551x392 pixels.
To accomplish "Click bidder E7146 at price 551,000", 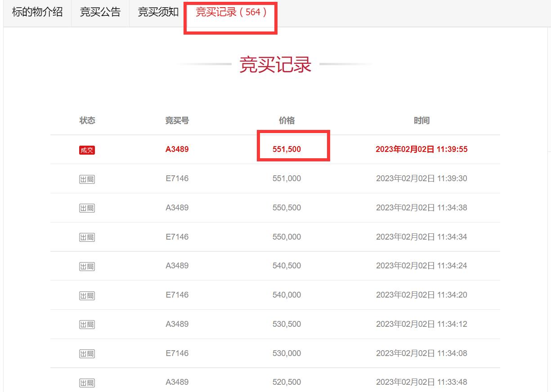I will pyautogui.click(x=177, y=178).
